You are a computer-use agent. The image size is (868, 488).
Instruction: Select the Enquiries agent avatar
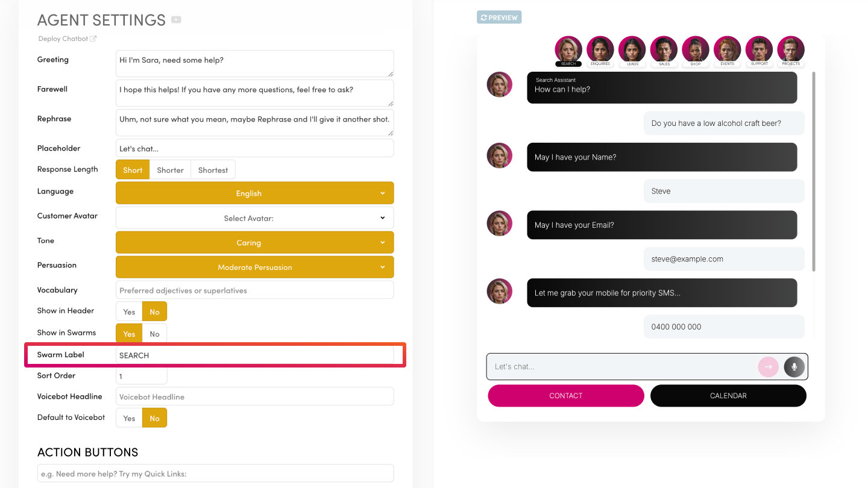pos(600,49)
